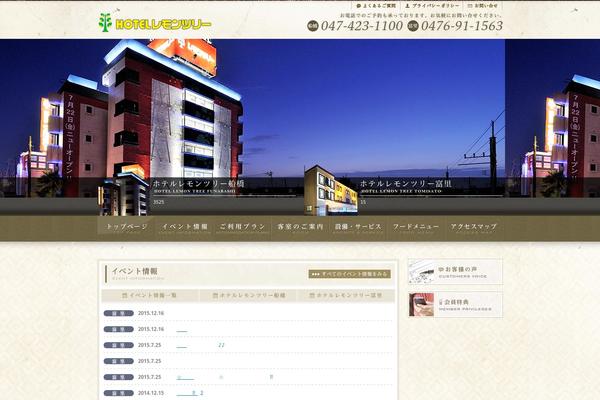Open アクセスマップ in the navigation bar
Screen dimensions: 600x400
pyautogui.click(x=474, y=228)
